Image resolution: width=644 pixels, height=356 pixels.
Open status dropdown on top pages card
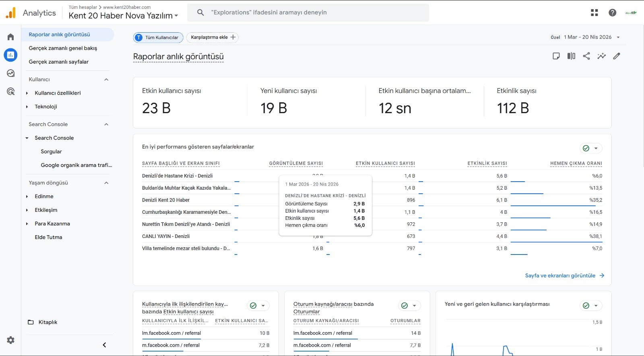[x=596, y=148]
